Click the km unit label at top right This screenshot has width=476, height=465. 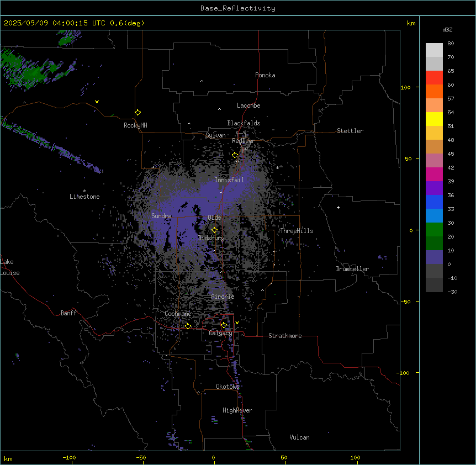411,23
